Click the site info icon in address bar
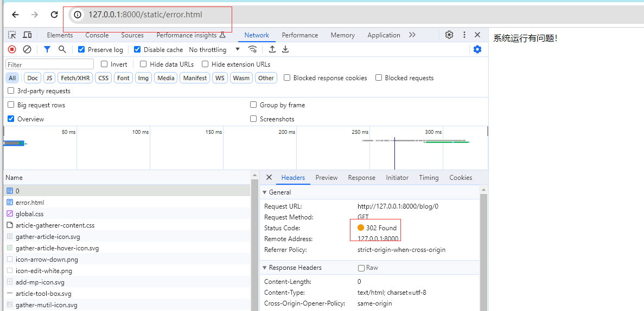 point(77,15)
